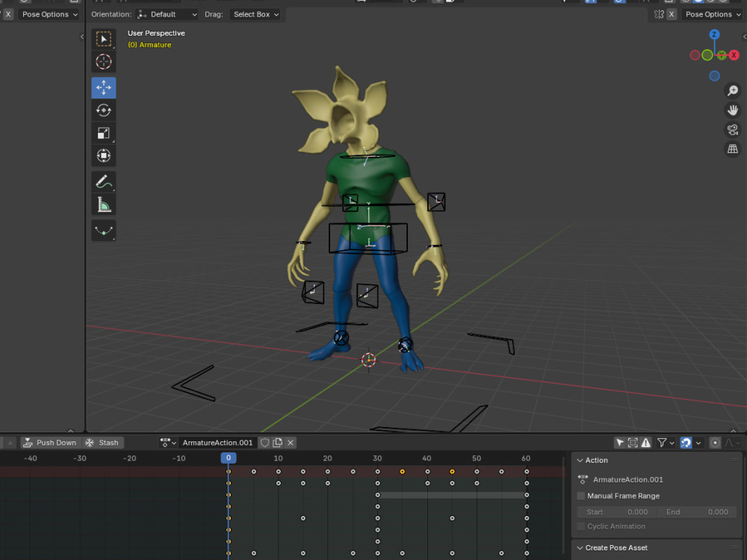Open the Drag Select Box dropdown

pyautogui.click(x=255, y=14)
